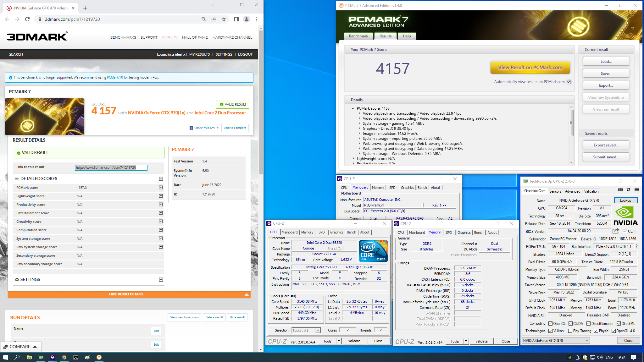Click the Delete result button
The width and height of the screenshot is (644, 362).
click(x=214, y=317)
